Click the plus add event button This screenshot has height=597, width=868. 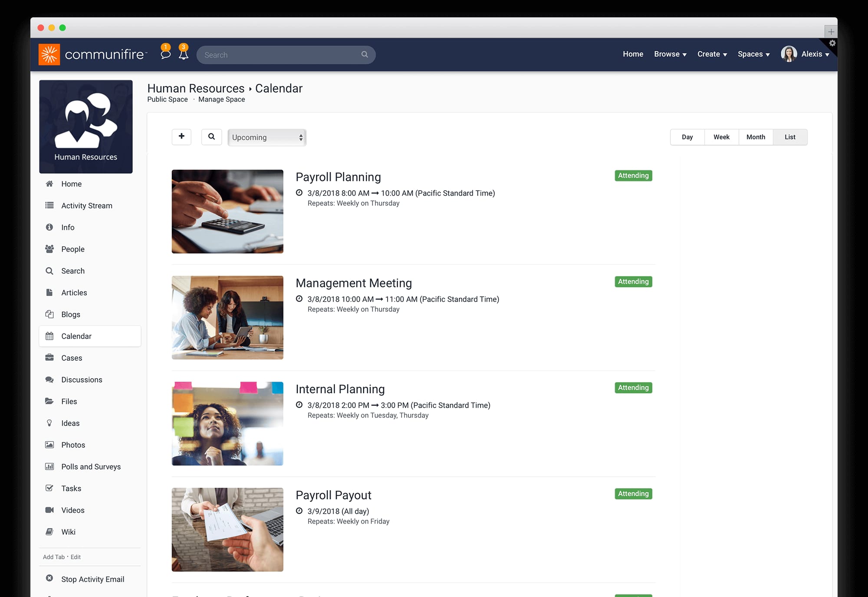point(181,137)
